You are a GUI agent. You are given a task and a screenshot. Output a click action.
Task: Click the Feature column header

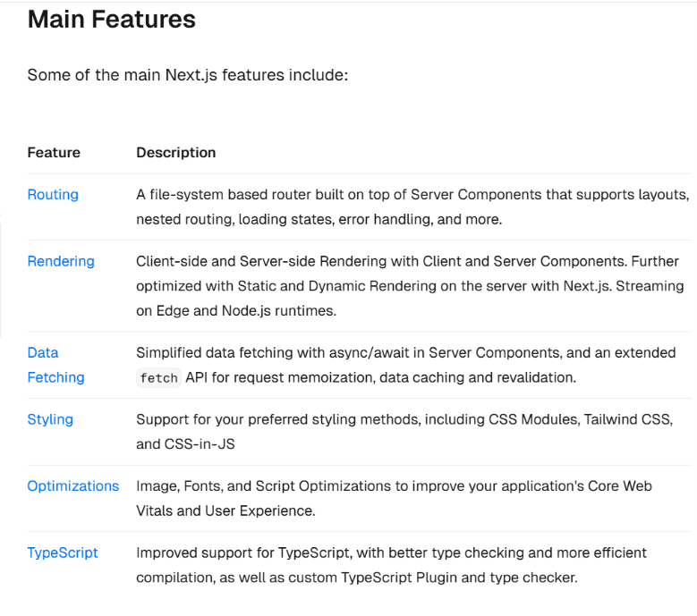[x=54, y=153]
